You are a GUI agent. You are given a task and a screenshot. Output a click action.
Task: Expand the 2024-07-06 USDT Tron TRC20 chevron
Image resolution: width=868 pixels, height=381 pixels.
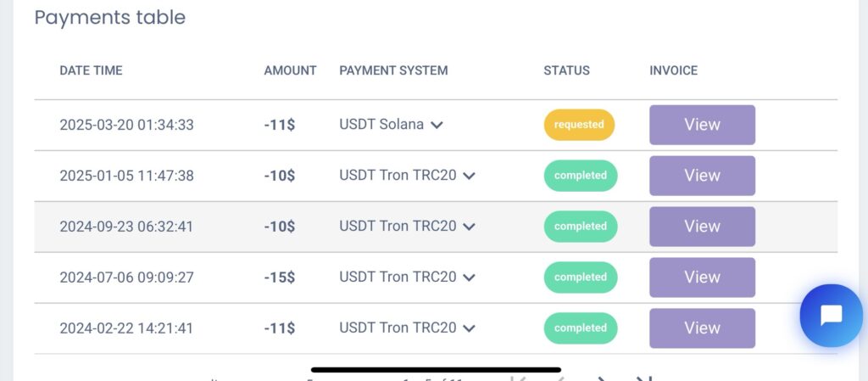pos(469,278)
